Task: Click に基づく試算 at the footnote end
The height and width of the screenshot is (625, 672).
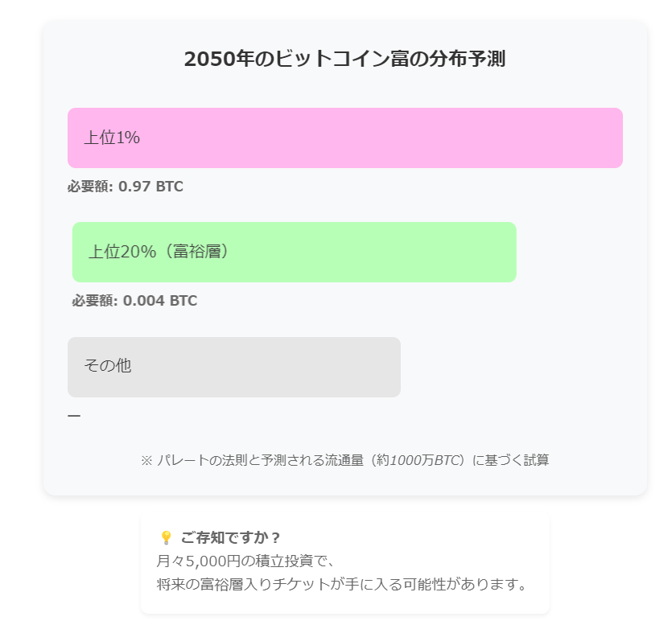Action: pos(510,460)
